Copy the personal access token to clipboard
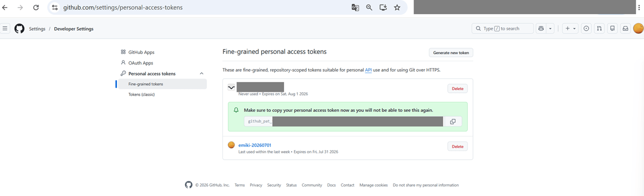The image size is (644, 196). (452, 121)
